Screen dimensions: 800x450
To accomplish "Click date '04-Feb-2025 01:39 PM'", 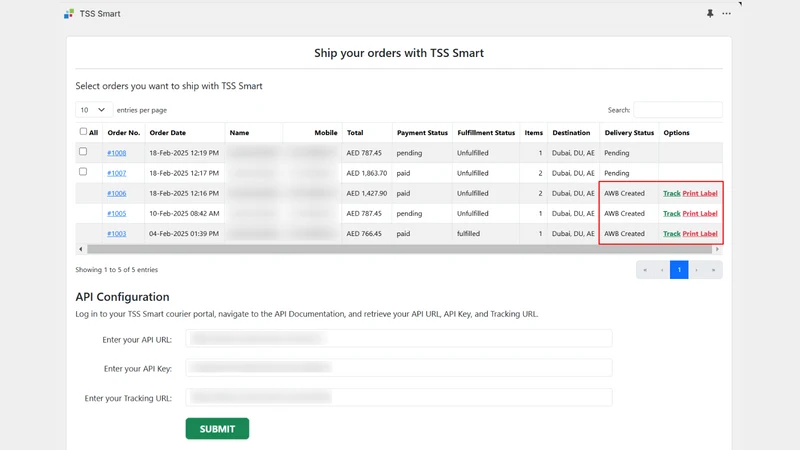I will 184,234.
